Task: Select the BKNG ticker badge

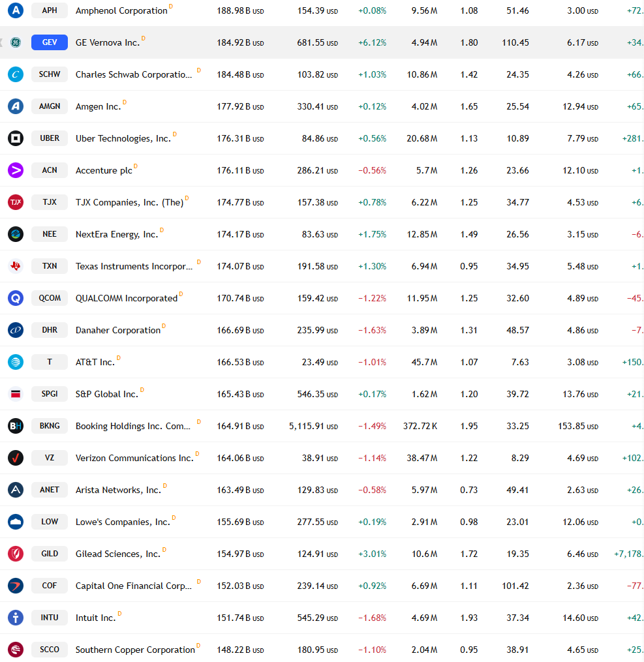Action: click(x=50, y=425)
